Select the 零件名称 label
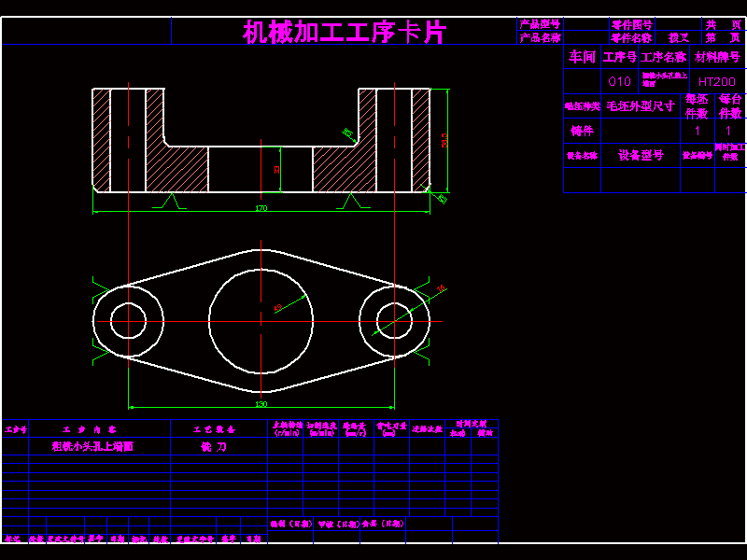 632,37
